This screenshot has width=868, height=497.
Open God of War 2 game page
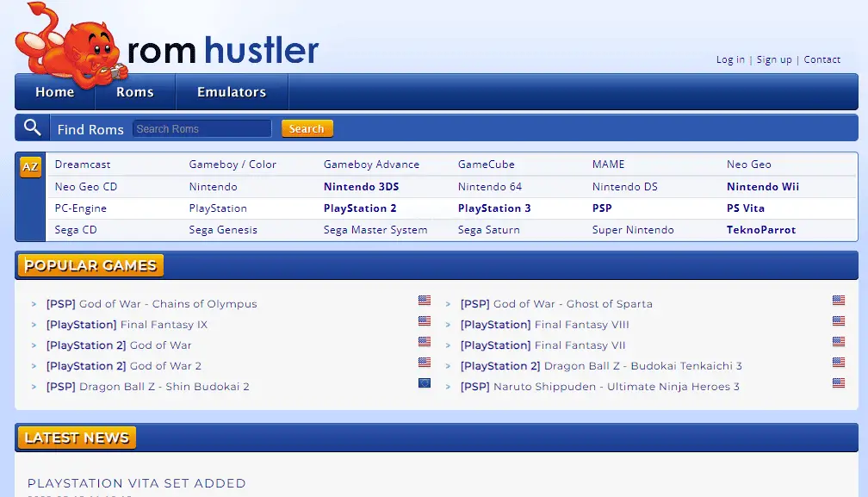[x=124, y=366]
